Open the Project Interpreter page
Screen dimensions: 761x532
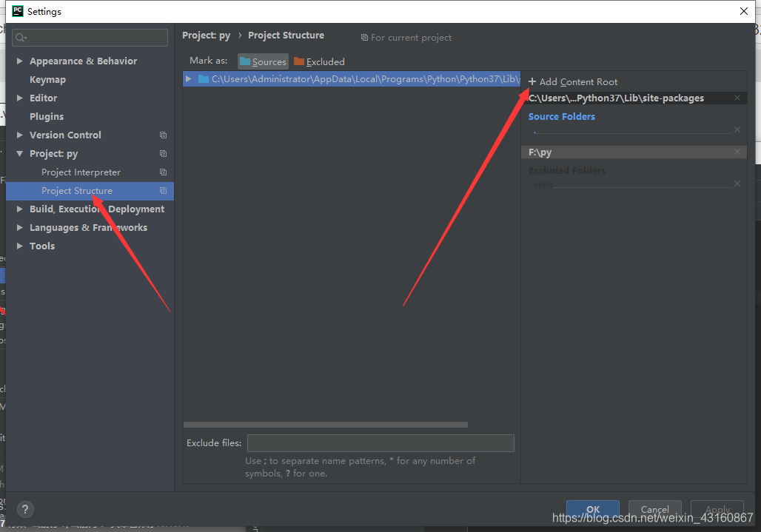[x=81, y=172]
